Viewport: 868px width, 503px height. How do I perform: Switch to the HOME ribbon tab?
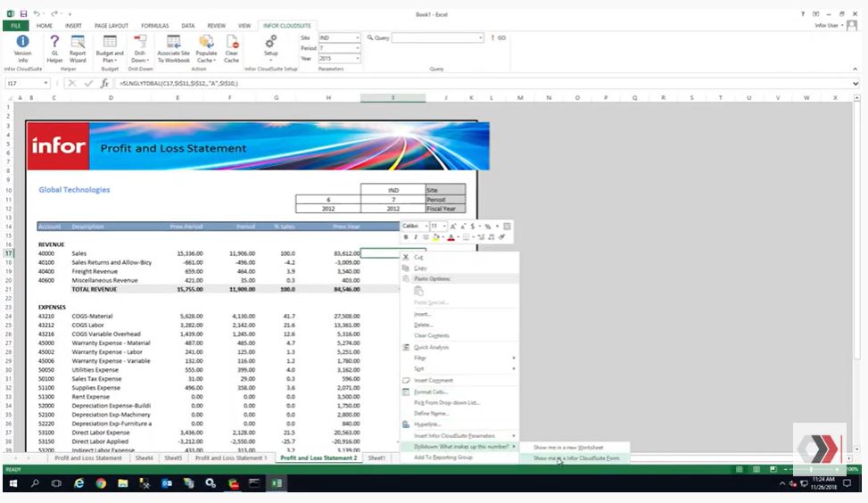pyautogui.click(x=45, y=26)
